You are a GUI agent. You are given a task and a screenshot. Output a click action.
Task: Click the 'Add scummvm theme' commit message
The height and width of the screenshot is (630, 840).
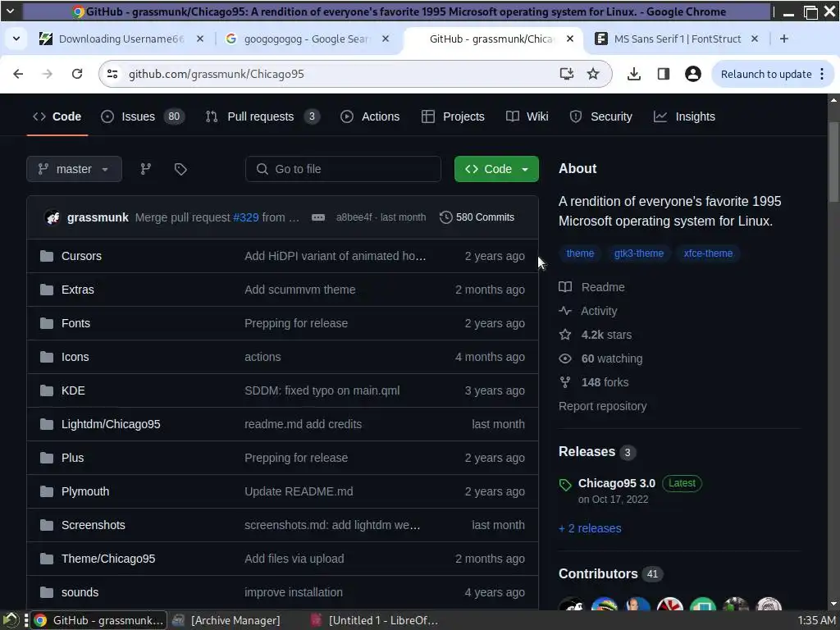point(300,290)
